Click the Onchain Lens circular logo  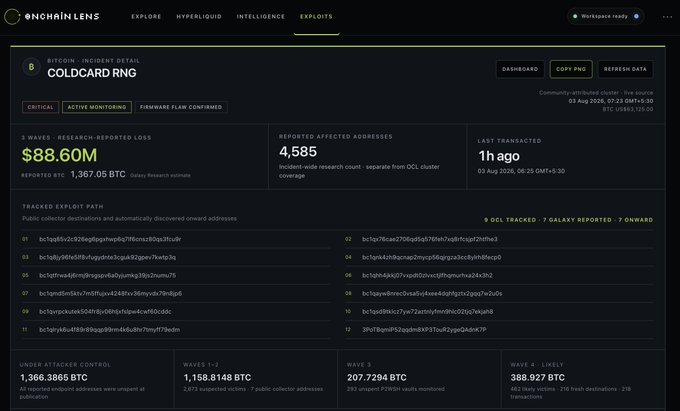point(12,16)
